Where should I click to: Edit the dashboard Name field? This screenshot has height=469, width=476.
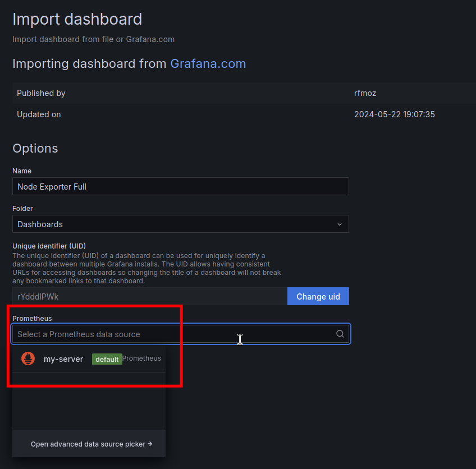181,186
